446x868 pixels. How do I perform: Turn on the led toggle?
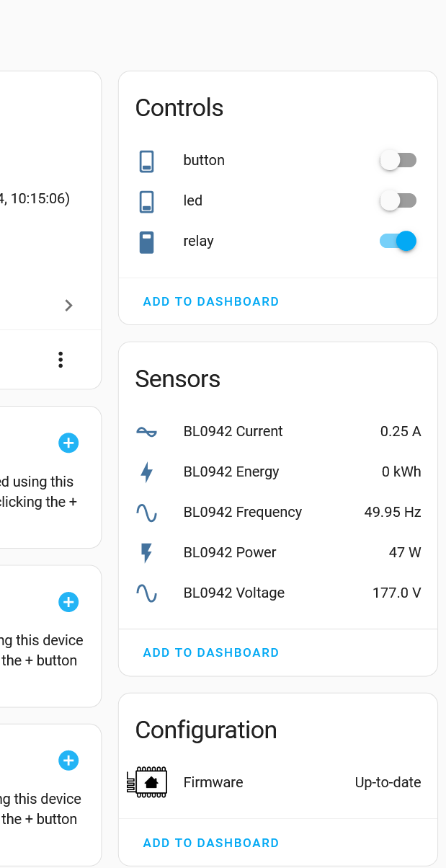(398, 200)
